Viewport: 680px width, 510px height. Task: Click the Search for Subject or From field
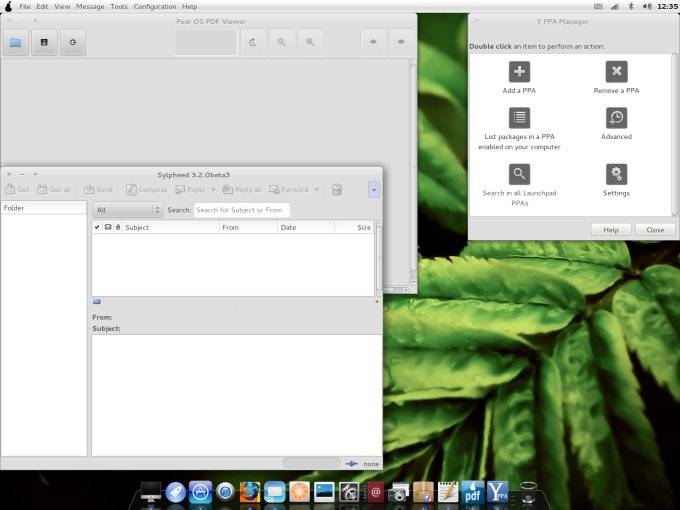tap(241, 210)
